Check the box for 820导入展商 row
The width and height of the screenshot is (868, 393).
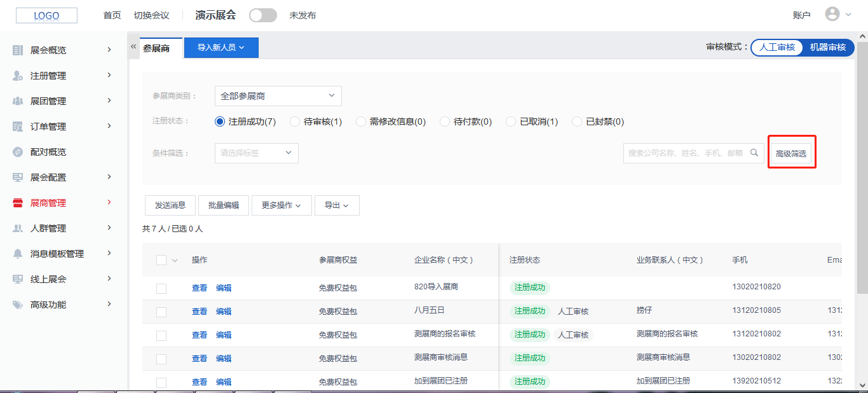161,288
